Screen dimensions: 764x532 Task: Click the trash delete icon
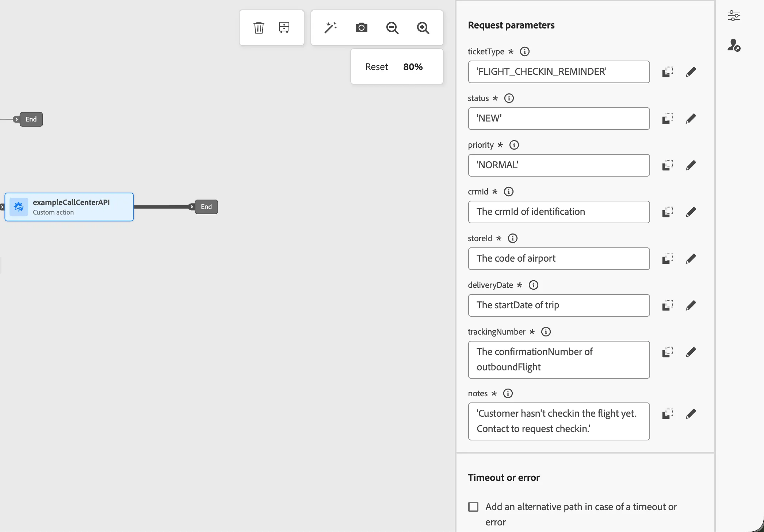pos(259,28)
